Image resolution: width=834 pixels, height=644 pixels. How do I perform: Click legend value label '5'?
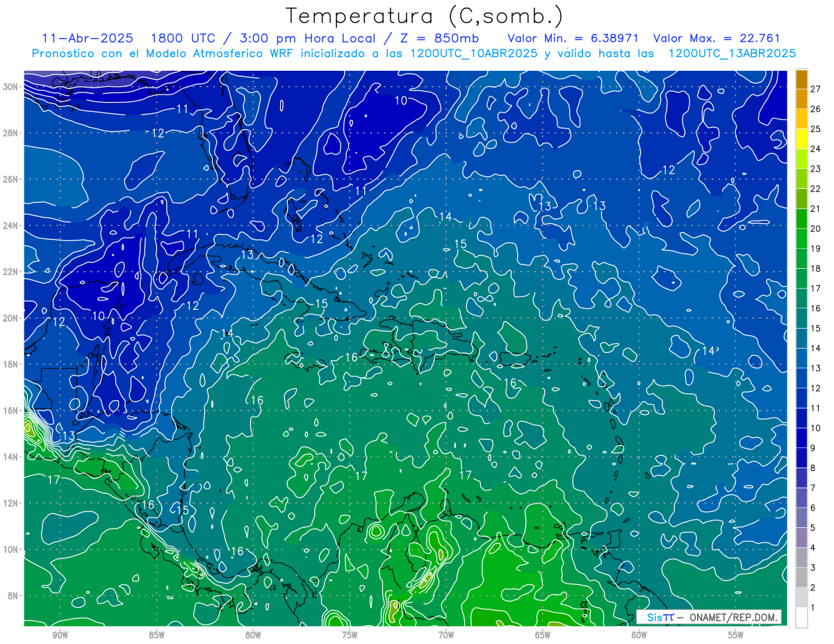813,528
